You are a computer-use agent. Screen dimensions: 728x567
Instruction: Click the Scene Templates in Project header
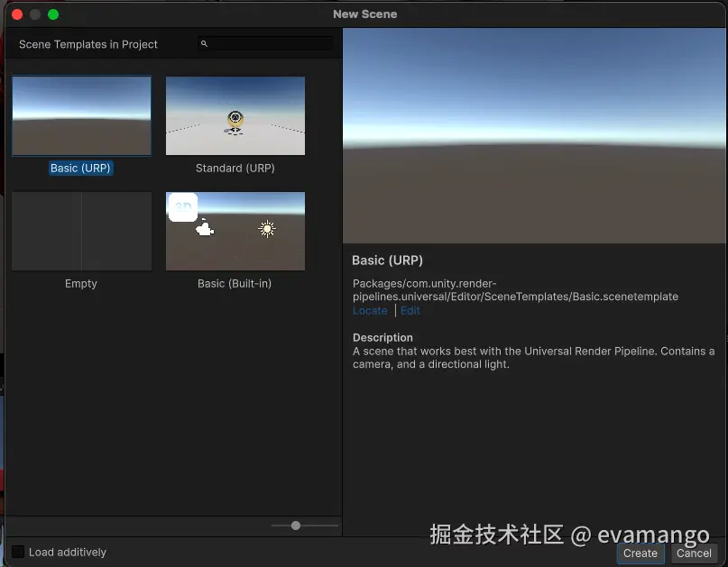[x=88, y=44]
